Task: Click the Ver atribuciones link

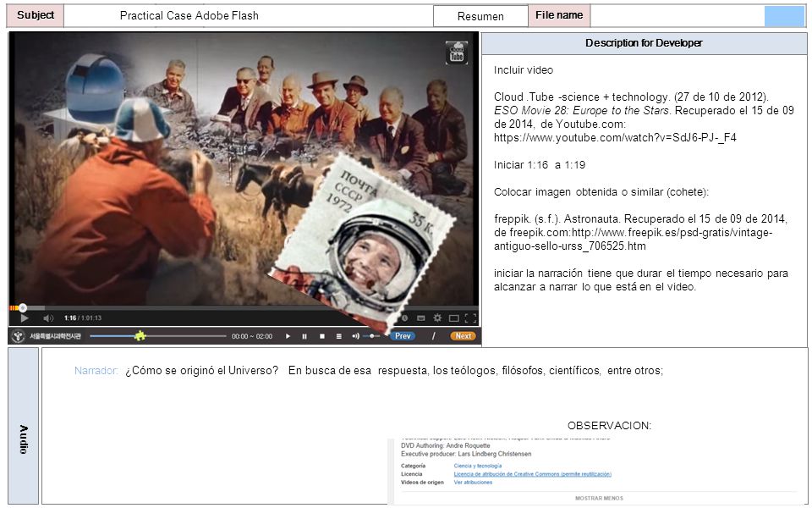Action: (473, 482)
